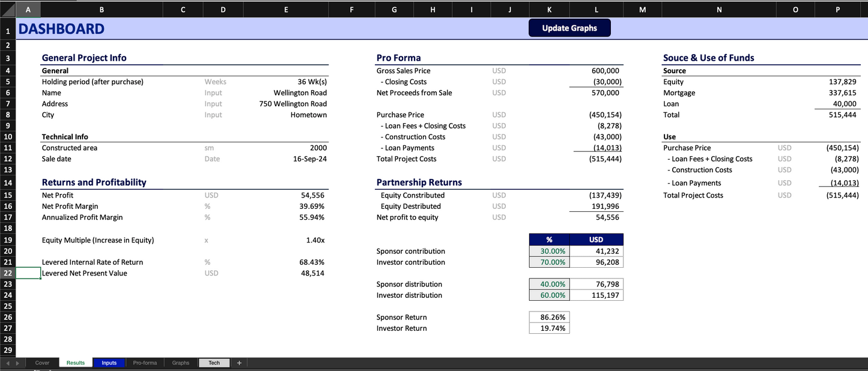This screenshot has width=868, height=371.
Task: Select Sponsor distribution 40.00% cell
Action: (549, 284)
